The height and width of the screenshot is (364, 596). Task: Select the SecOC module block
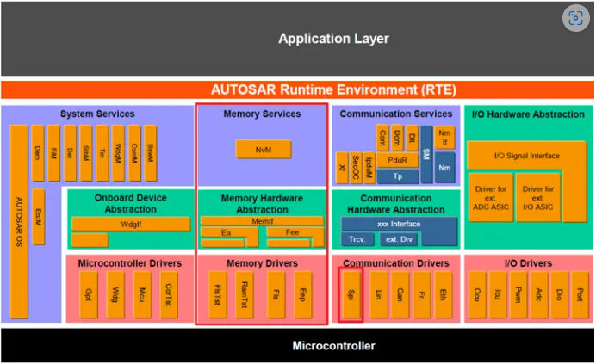[356, 168]
